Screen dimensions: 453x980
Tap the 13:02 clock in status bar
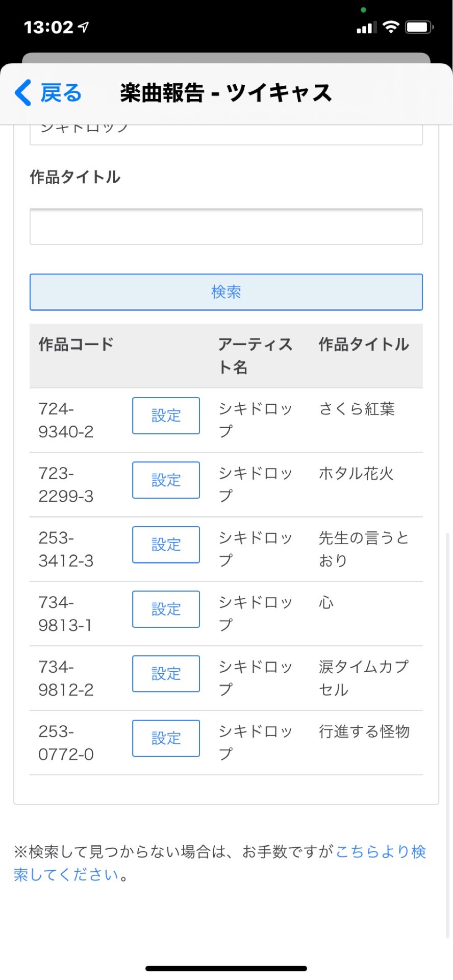coord(48,27)
